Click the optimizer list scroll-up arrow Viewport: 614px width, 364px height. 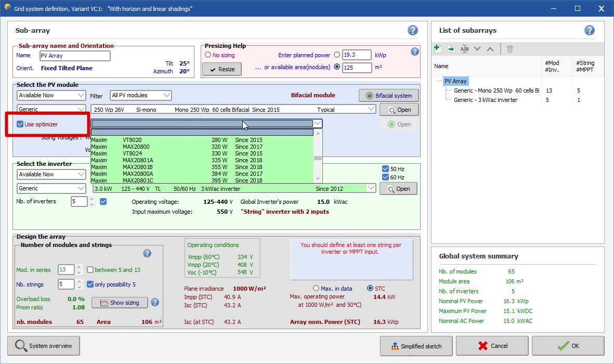(x=318, y=133)
